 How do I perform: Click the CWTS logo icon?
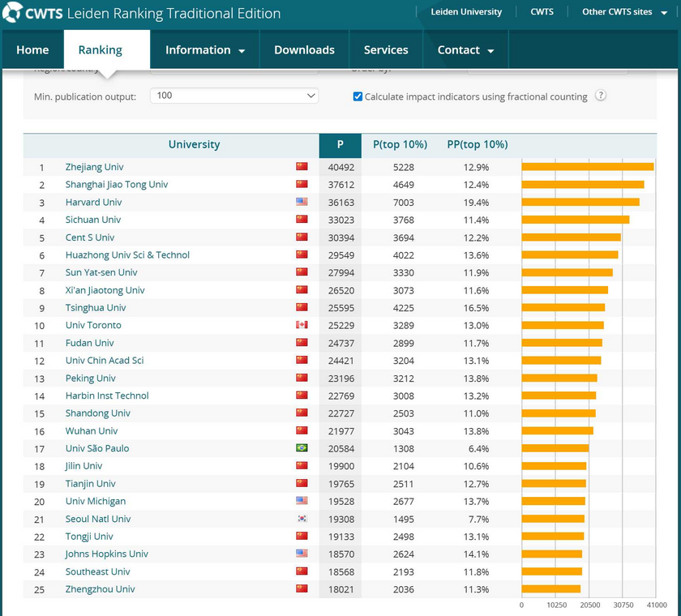(12, 12)
